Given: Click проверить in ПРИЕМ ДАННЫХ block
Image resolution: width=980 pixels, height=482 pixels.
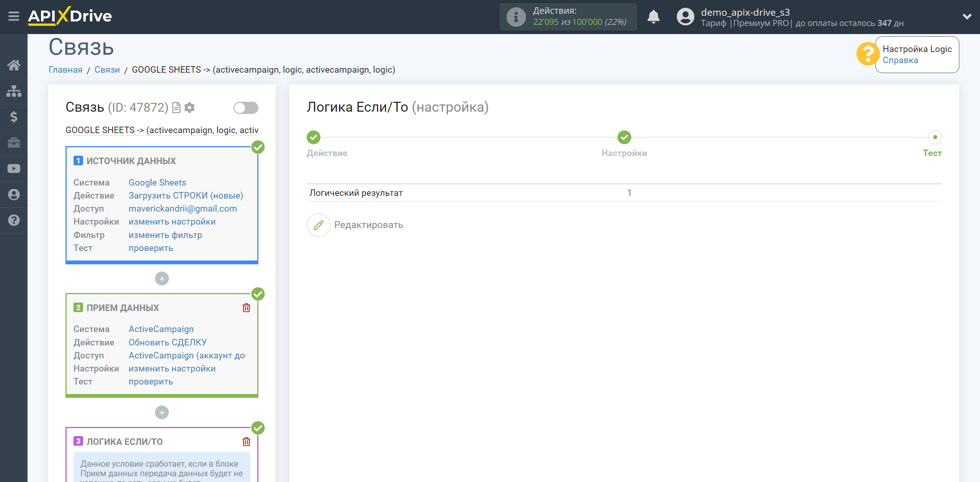Looking at the screenshot, I should pyautogui.click(x=151, y=382).
